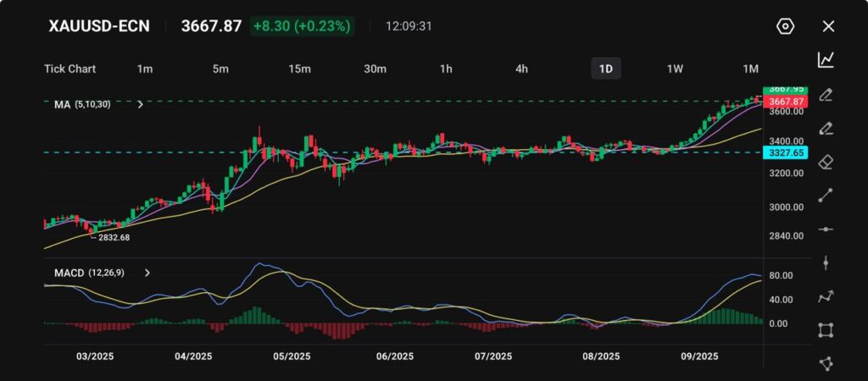Open the indicators line-chart icon
The image size is (868, 381).
(x=826, y=59)
